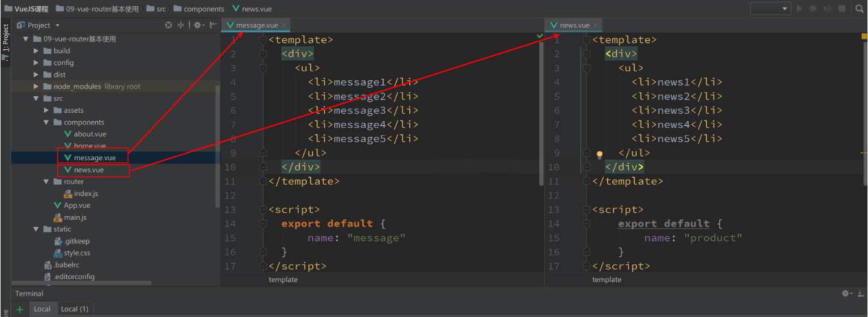Toggle the 1: Project tool window button
The width and height of the screenshot is (868, 317).
[x=6, y=42]
